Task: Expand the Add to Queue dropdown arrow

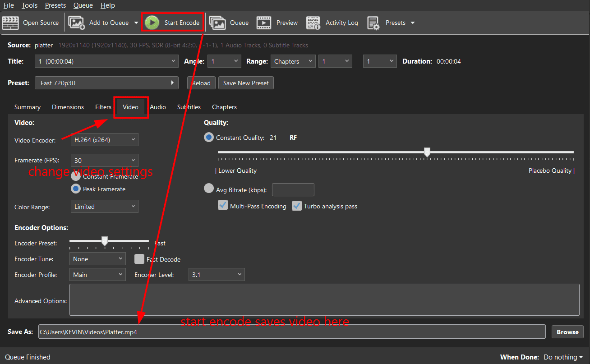Action: (x=136, y=23)
